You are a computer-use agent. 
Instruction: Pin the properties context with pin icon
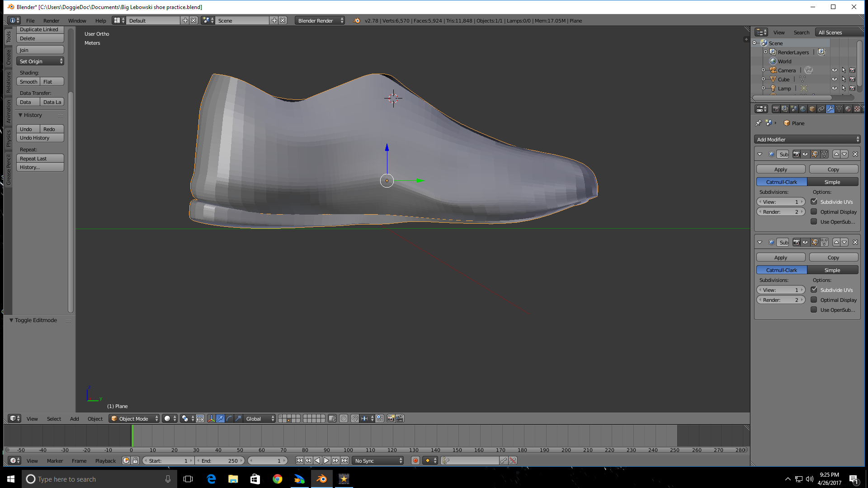(759, 123)
